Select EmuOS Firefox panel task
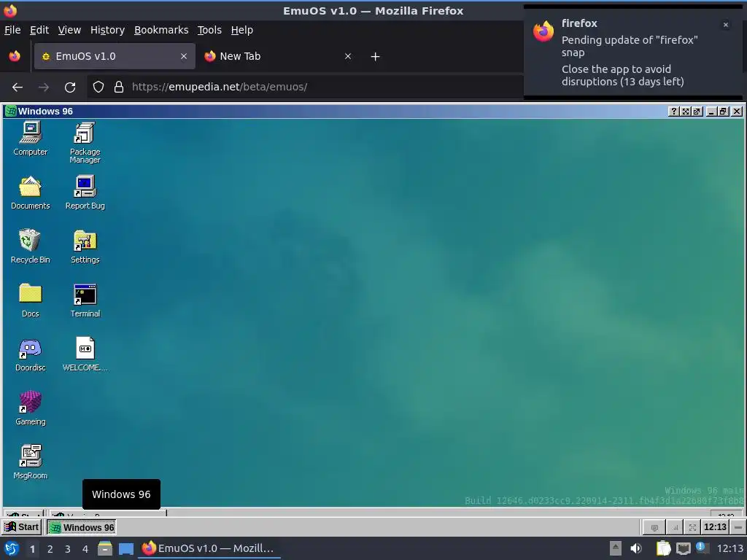This screenshot has height=560, width=747. point(209,548)
